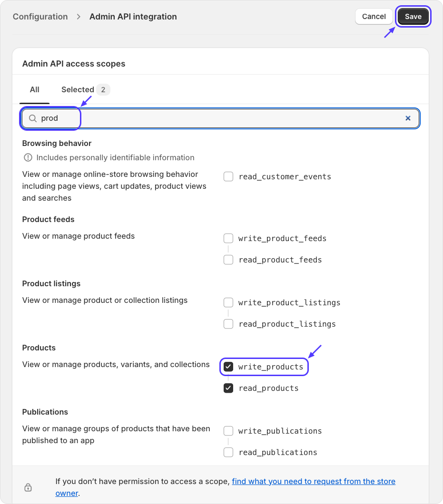Image resolution: width=443 pixels, height=504 pixels.
Task: Click the info icon under Browsing behavior
Action: (28, 157)
